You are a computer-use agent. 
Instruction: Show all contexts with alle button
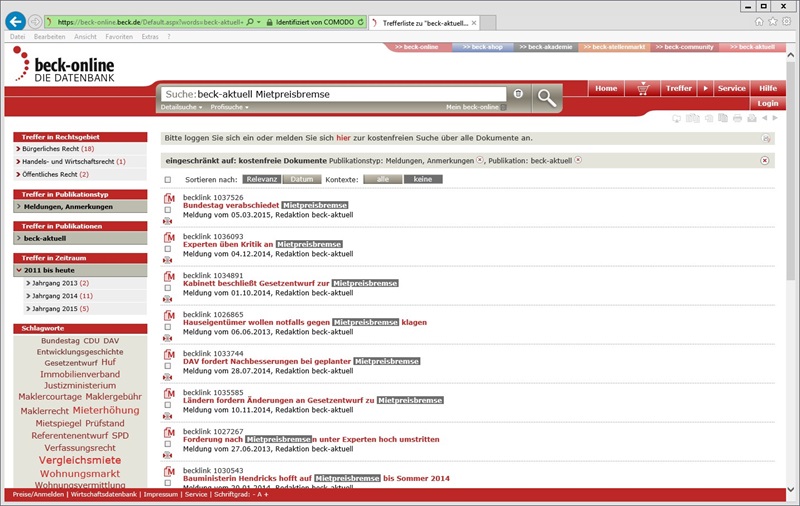(383, 180)
